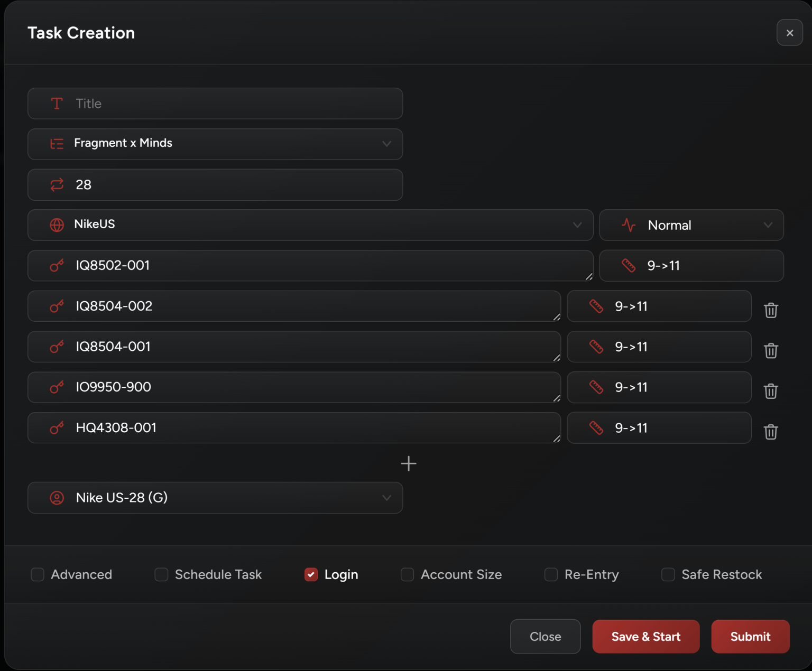Screen dimensions: 812x671
Task: Remove the IO9950-900 row via trash icon
Action: 771,391
